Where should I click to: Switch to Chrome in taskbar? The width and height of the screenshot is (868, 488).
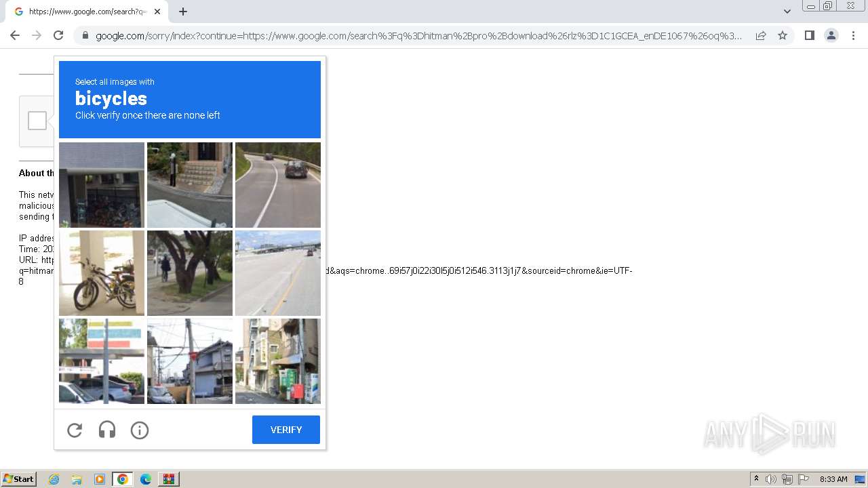[123, 479]
